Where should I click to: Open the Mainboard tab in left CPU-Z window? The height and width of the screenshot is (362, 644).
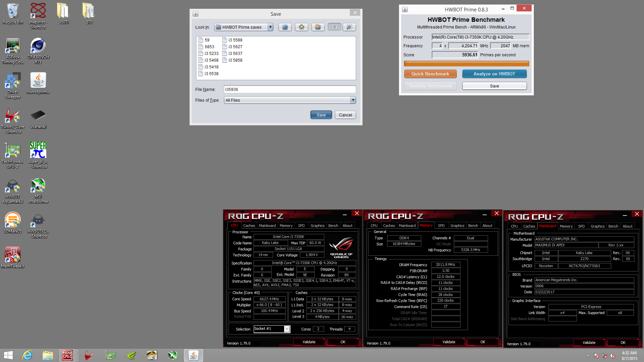point(267,226)
